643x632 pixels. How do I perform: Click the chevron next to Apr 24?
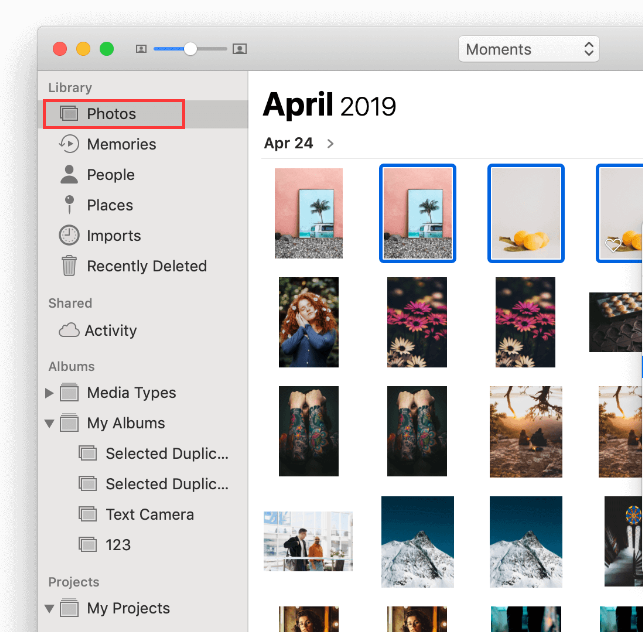330,144
